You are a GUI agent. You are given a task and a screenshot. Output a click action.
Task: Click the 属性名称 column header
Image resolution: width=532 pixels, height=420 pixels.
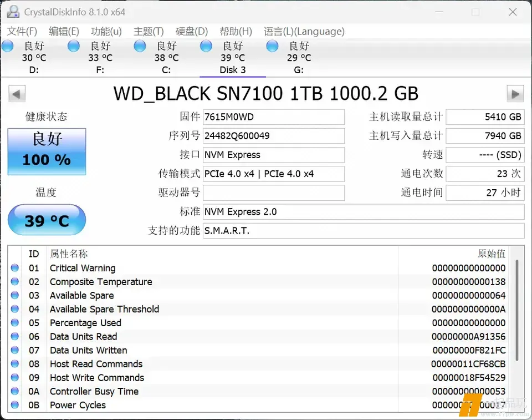[222, 254]
